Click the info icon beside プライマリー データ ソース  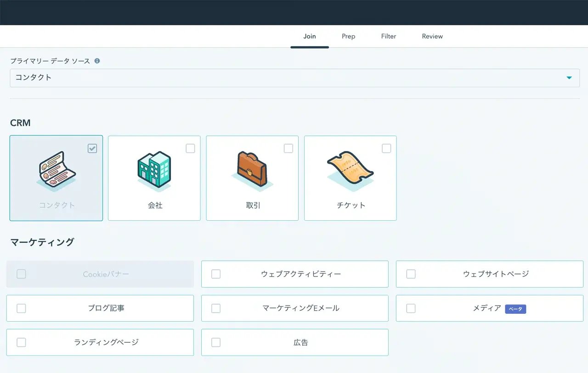[97, 61]
